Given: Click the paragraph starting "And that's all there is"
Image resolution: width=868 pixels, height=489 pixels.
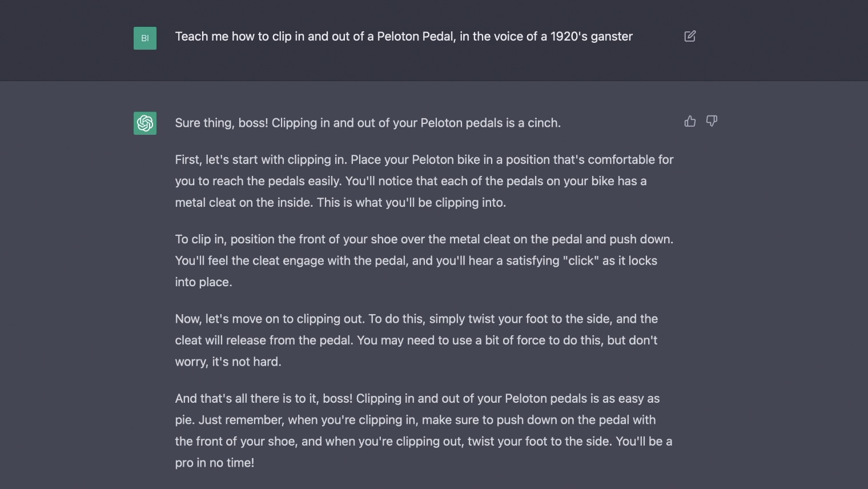Looking at the screenshot, I should pos(424,431).
